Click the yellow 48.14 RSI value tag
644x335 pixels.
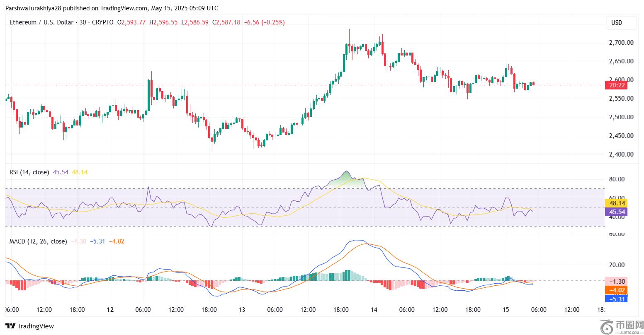pos(616,203)
